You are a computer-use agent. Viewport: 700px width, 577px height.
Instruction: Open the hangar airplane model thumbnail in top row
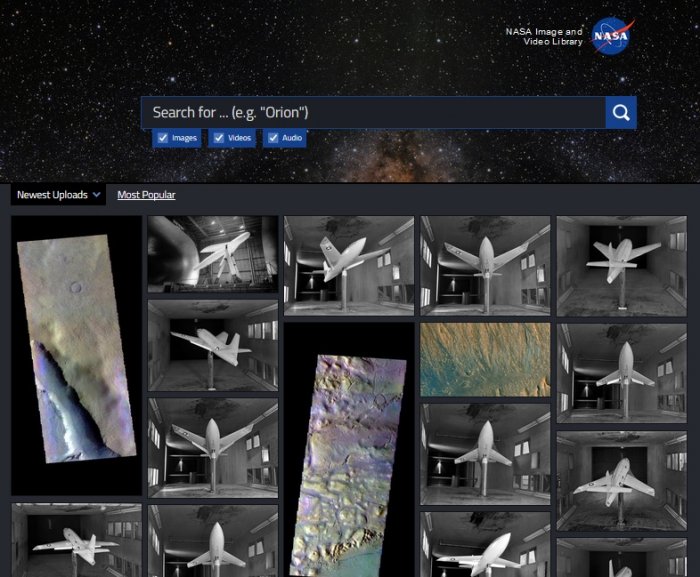(213, 255)
